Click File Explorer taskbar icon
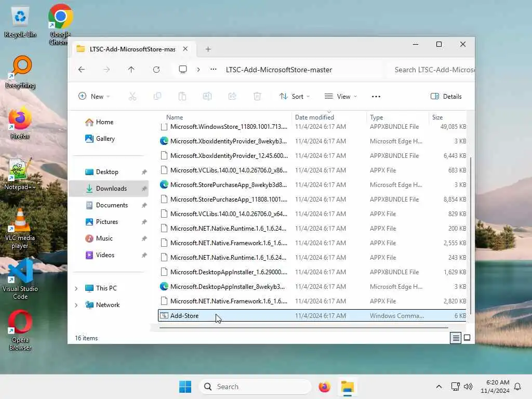The width and height of the screenshot is (532, 399). pyautogui.click(x=348, y=387)
